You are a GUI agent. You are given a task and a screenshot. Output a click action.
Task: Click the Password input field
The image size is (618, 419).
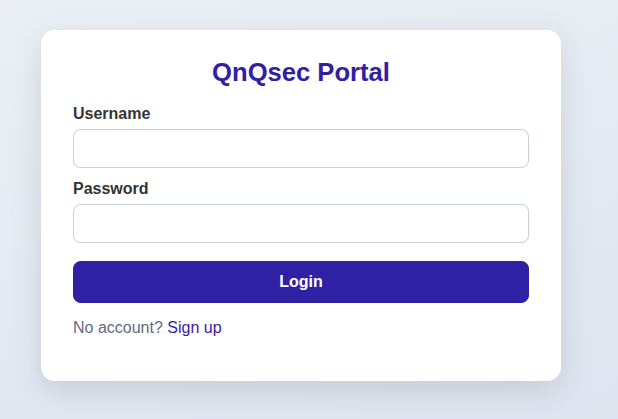(300, 223)
